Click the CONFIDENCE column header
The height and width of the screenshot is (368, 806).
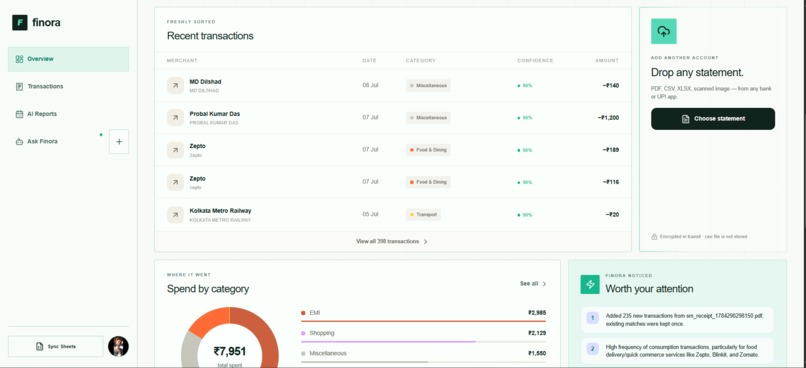pyautogui.click(x=535, y=61)
